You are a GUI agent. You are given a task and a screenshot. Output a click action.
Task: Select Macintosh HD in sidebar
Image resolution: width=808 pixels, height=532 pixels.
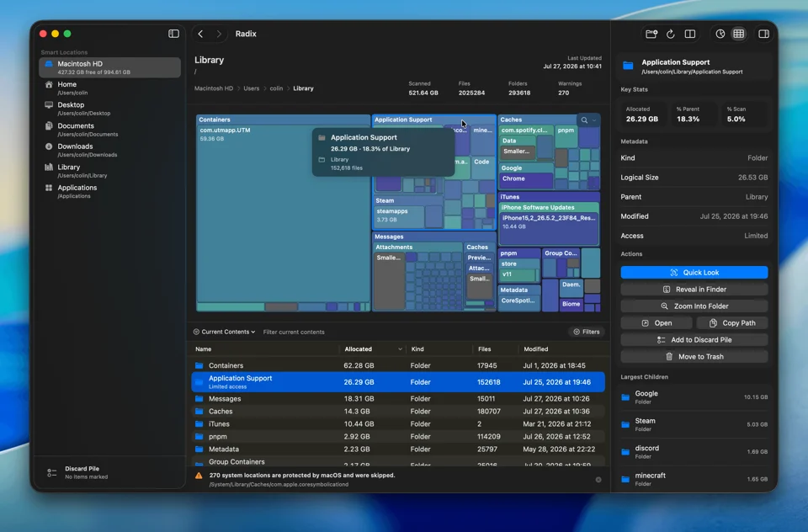coord(109,67)
